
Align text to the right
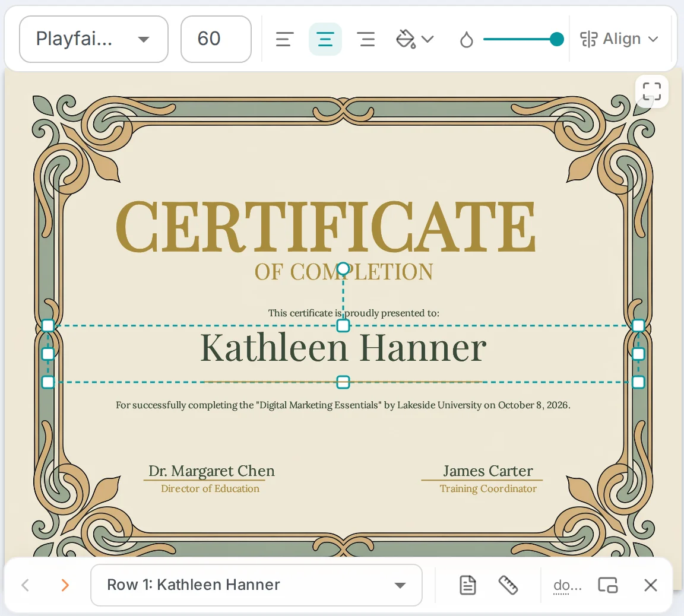coord(366,39)
